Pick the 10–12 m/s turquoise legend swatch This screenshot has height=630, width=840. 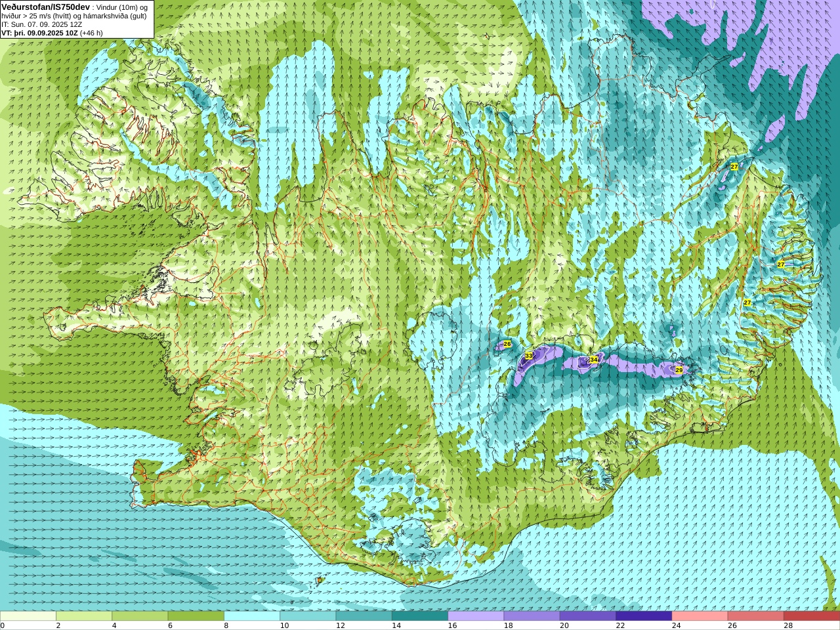click(x=308, y=616)
